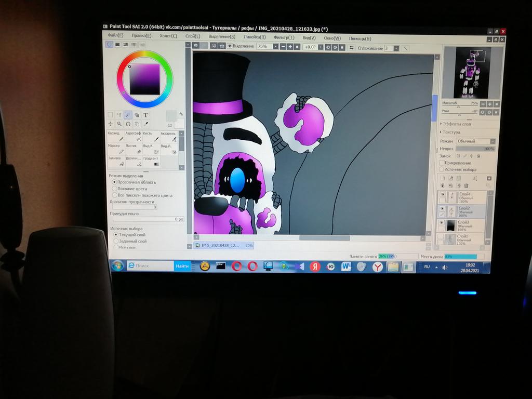Click the undo button in toolbar
Screen dimensions: 532x399
pyautogui.click(x=195, y=46)
